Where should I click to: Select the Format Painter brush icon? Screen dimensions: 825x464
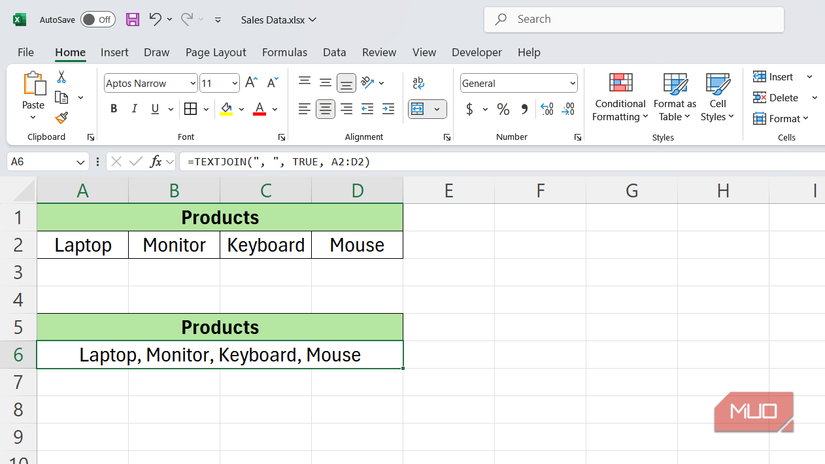(x=62, y=117)
